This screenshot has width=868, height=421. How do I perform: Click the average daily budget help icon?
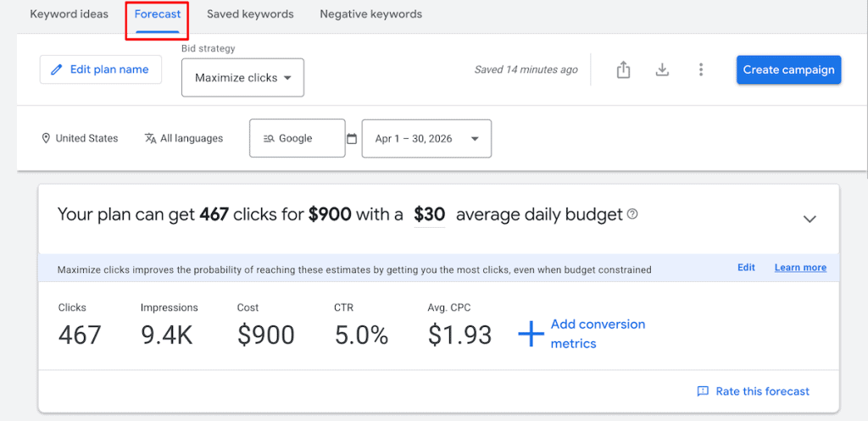[x=633, y=214]
